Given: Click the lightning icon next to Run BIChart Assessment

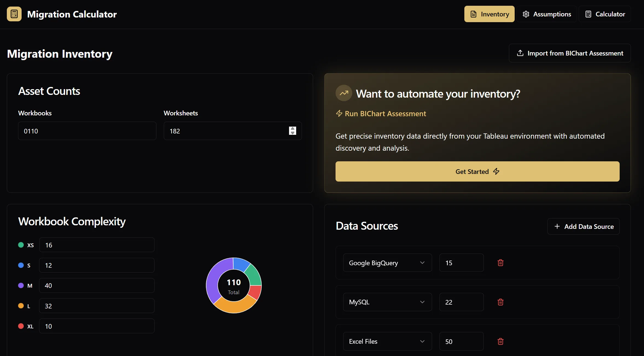Looking at the screenshot, I should [x=339, y=113].
